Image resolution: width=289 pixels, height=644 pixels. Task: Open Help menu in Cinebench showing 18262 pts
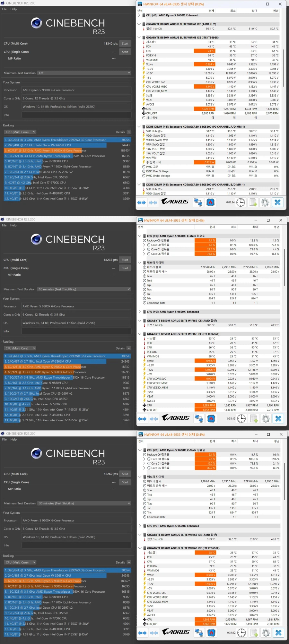(x=13, y=440)
